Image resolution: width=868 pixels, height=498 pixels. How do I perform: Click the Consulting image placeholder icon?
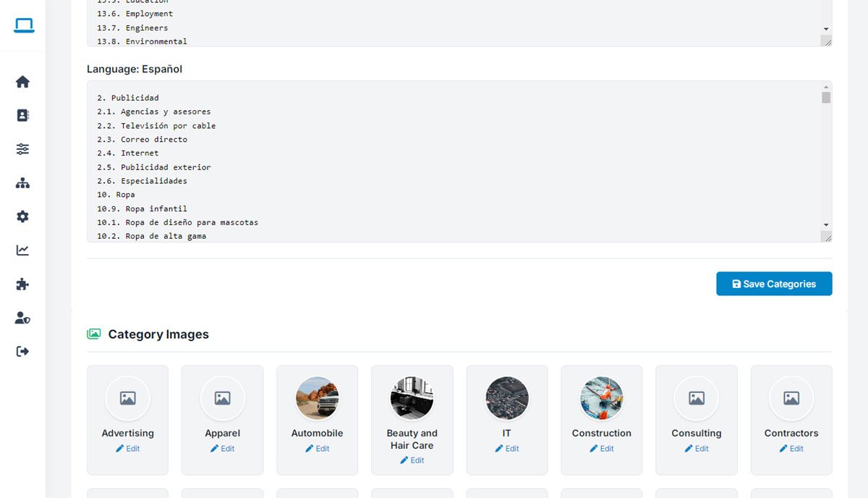pyautogui.click(x=697, y=398)
